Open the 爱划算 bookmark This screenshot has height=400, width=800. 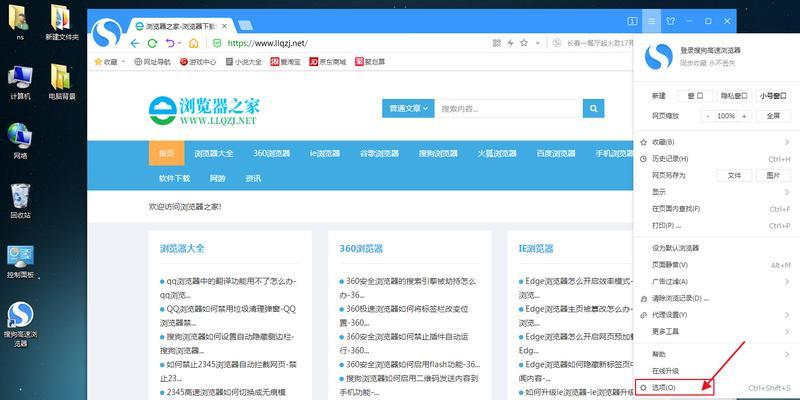(x=370, y=62)
